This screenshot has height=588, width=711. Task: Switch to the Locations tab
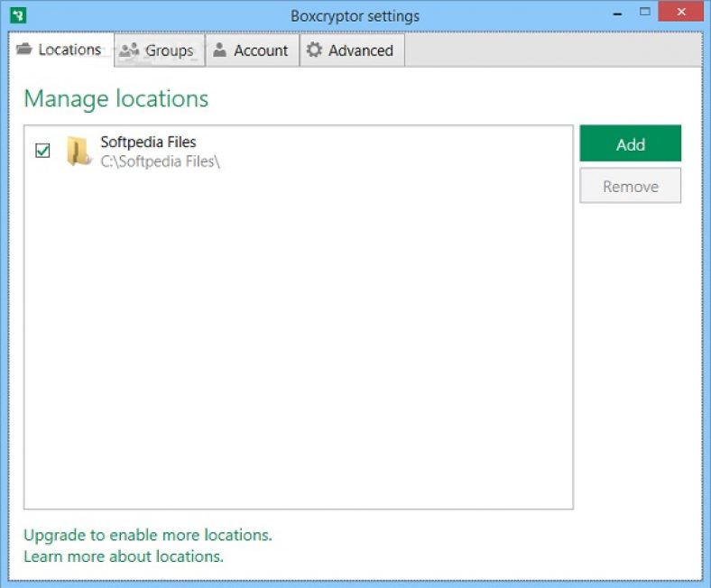61,50
